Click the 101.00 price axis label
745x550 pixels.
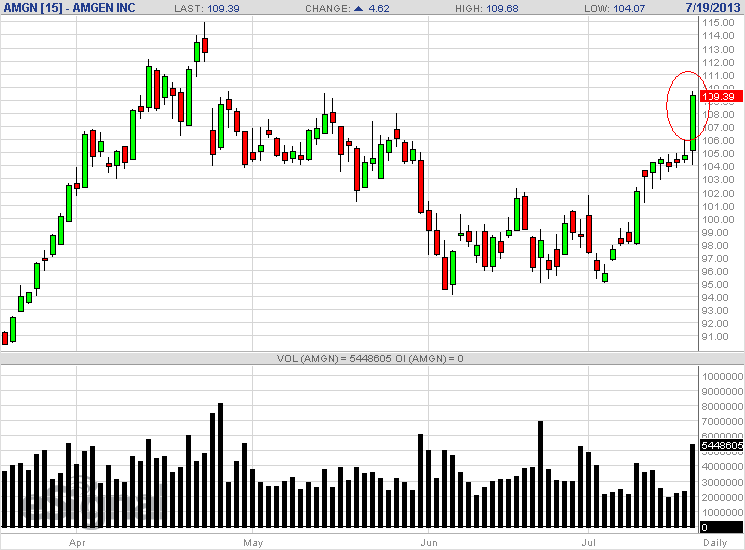[718, 207]
